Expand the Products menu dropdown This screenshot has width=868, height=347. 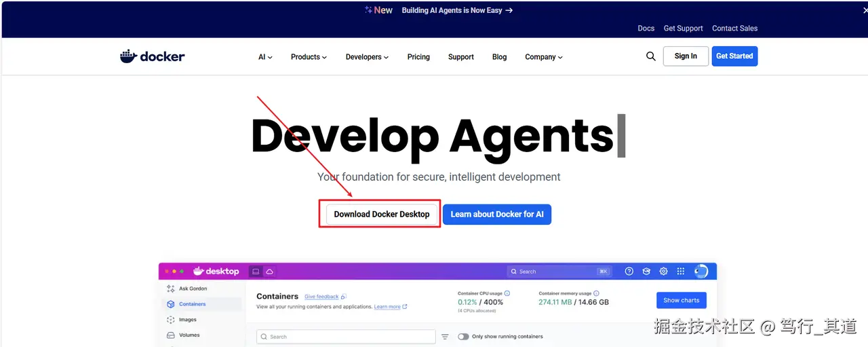[309, 57]
